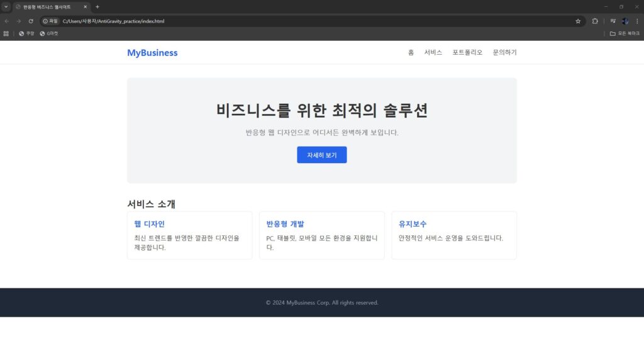The image size is (644, 350).
Task: Select the 반응형 개발 card title
Action: tap(285, 223)
